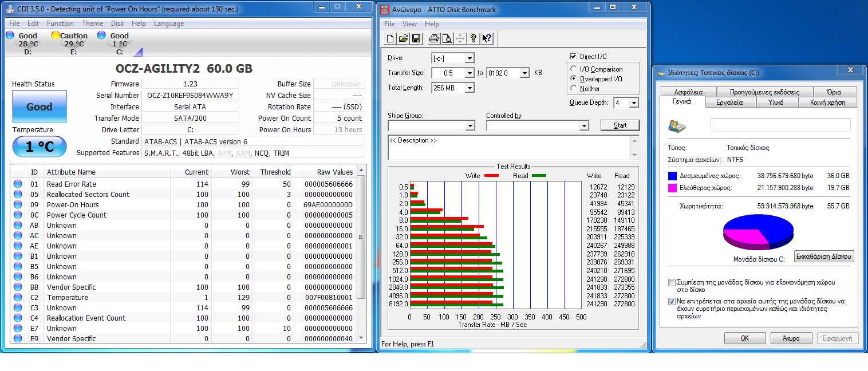Open the Theme menu in CDI

pyautogui.click(x=92, y=23)
